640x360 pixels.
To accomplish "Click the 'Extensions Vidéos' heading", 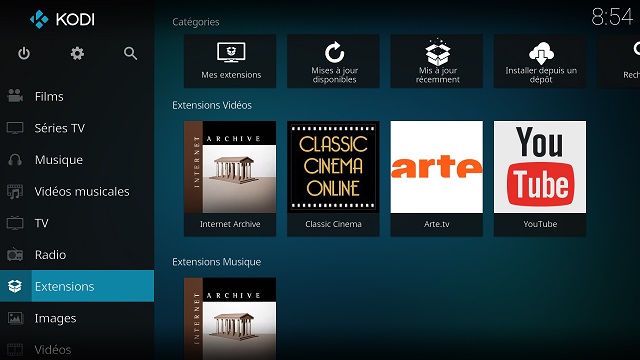I will click(212, 105).
